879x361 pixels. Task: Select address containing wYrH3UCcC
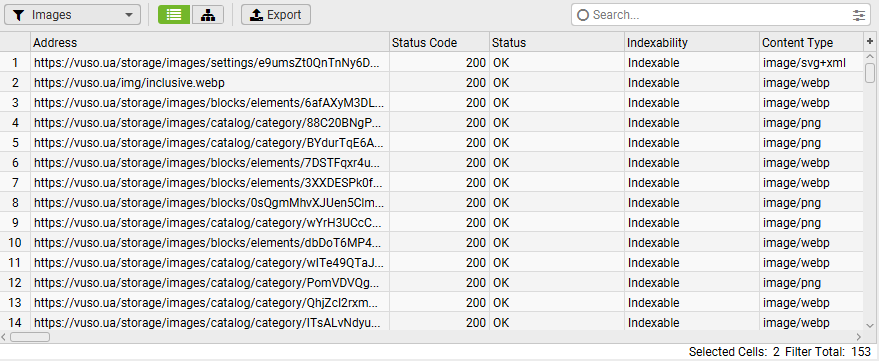coord(210,223)
